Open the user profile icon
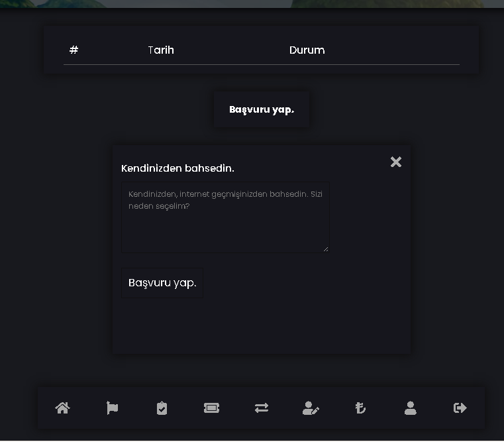 coord(411,408)
